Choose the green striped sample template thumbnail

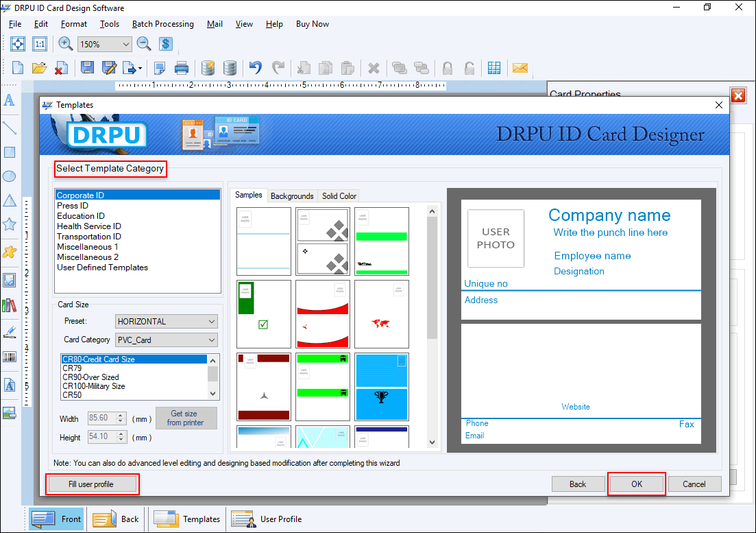381,241
